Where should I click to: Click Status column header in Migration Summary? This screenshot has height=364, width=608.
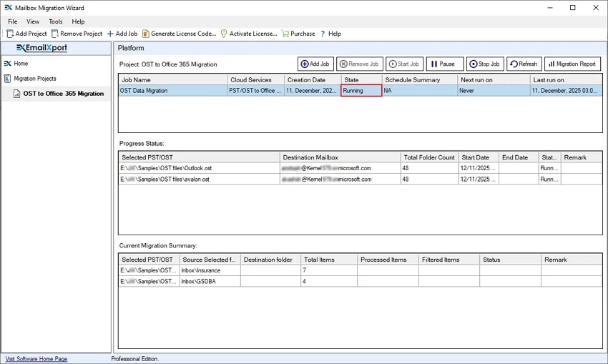510,260
